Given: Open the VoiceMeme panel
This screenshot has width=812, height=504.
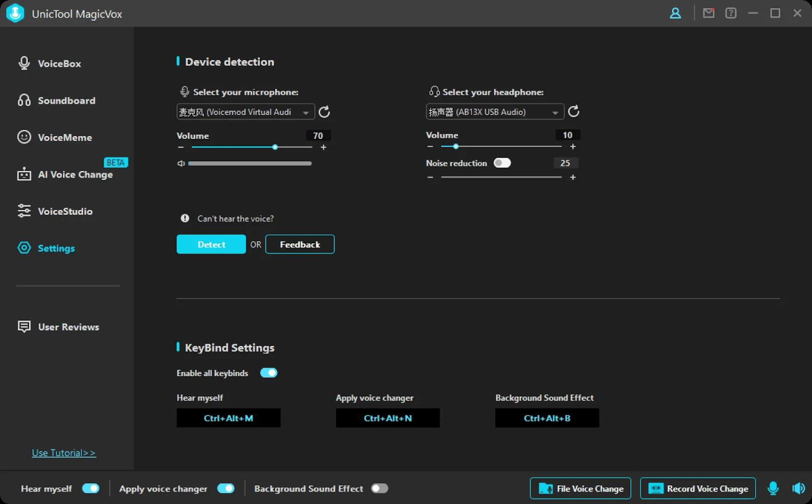Looking at the screenshot, I should [64, 137].
